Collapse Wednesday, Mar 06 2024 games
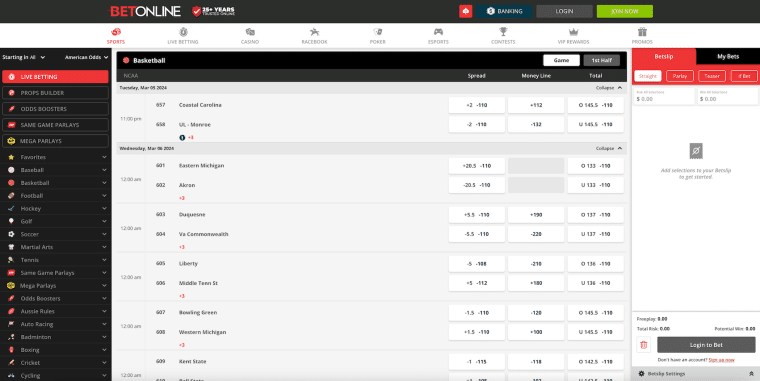Image resolution: width=760 pixels, height=381 pixels. [x=609, y=148]
